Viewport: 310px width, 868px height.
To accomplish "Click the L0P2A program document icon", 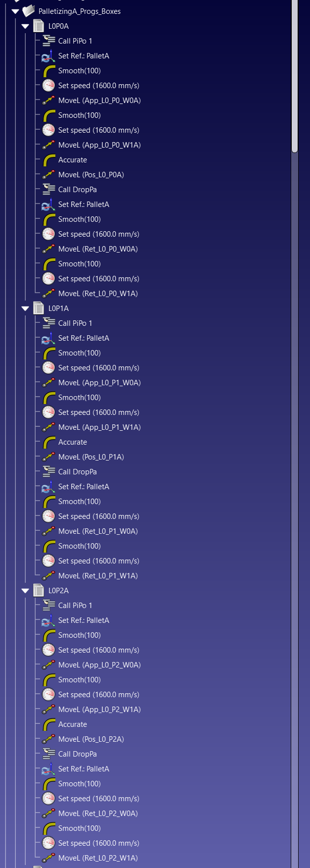I will tap(39, 590).
